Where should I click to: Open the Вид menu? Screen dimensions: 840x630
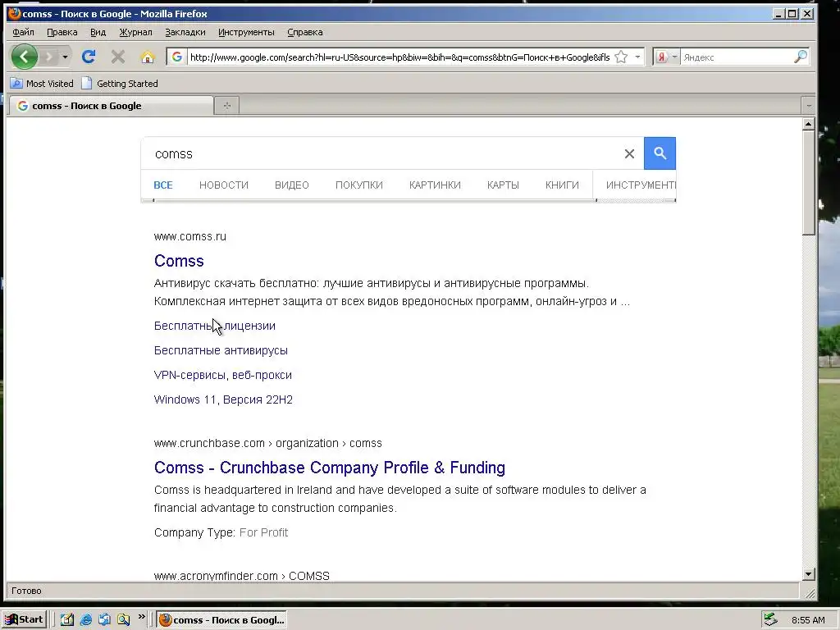point(98,32)
